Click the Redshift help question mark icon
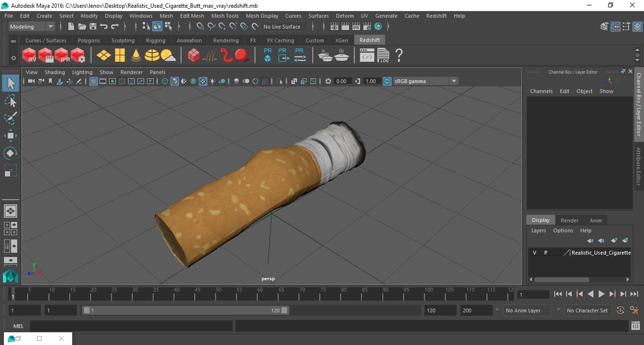Screen dimensions: 644x345 pyautogui.click(x=399, y=55)
